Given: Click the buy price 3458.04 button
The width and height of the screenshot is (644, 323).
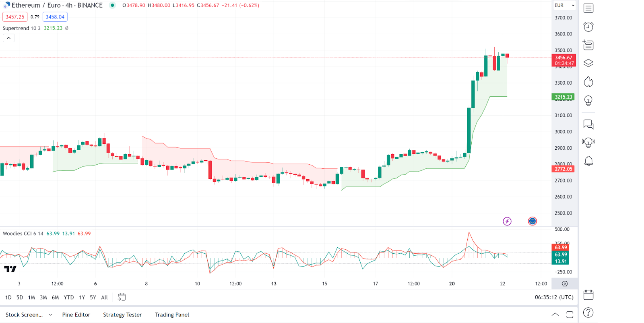Looking at the screenshot, I should pos(55,17).
